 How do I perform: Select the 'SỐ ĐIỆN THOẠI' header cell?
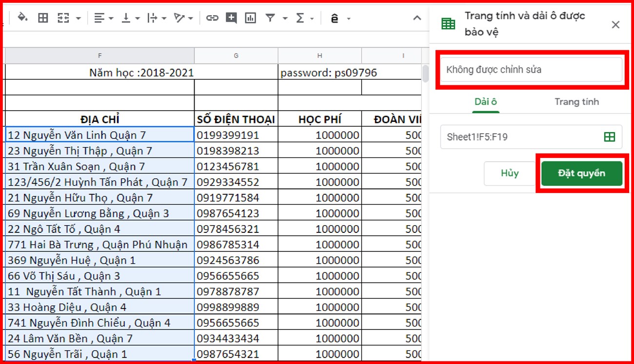point(236,119)
